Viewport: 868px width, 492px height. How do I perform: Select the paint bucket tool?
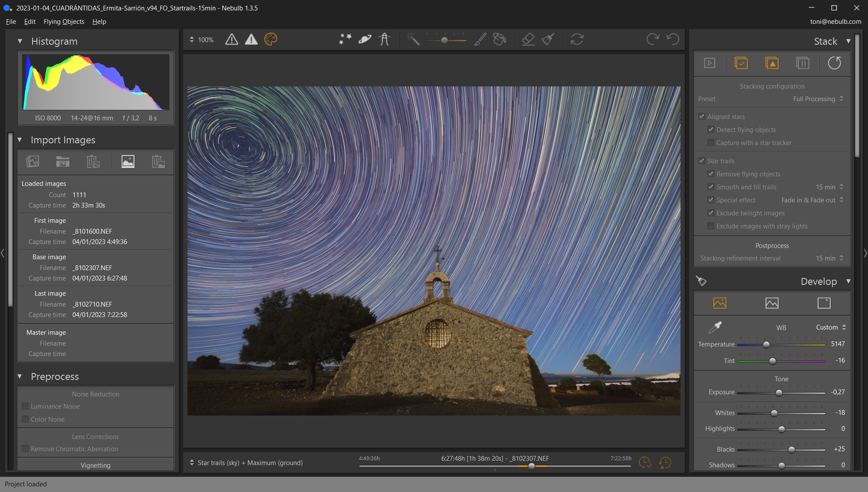[x=500, y=40]
